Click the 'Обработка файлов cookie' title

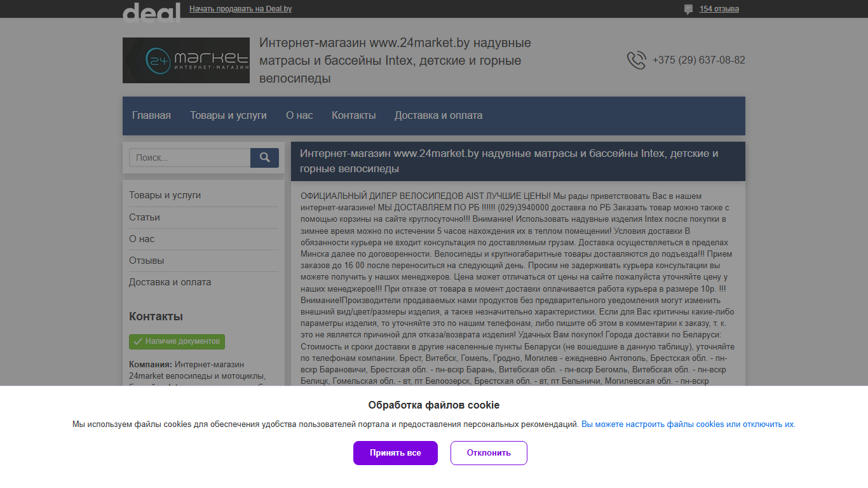pyautogui.click(x=434, y=405)
